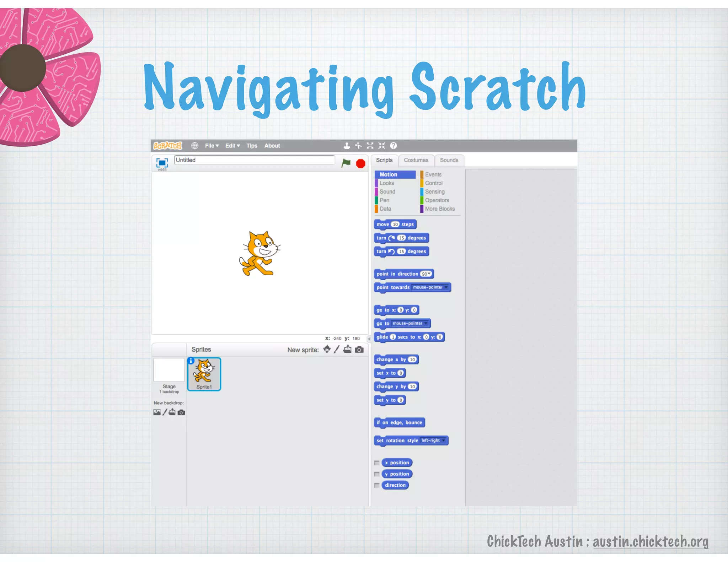
Task: Enable the y position checkbox
Action: 377,474
